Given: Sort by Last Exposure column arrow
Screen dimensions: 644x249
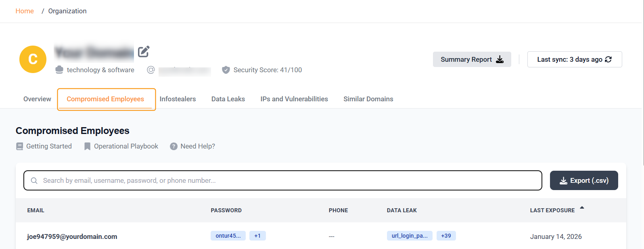Looking at the screenshot, I should pyautogui.click(x=582, y=208).
